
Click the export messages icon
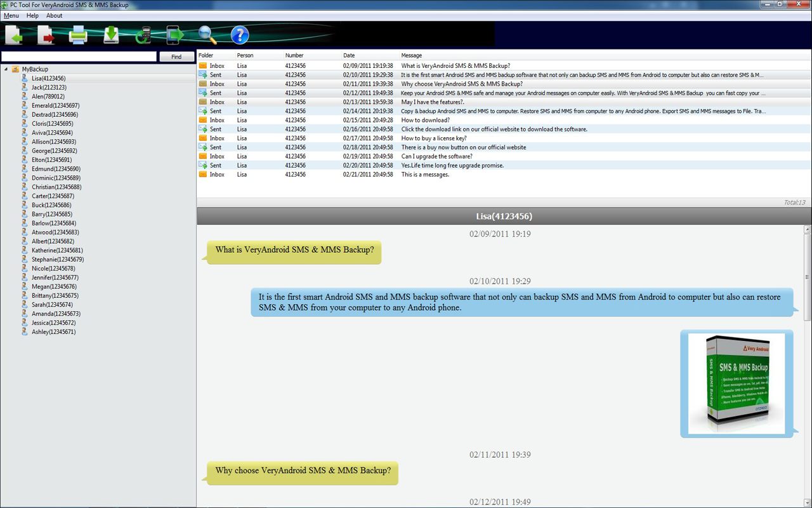(x=46, y=35)
